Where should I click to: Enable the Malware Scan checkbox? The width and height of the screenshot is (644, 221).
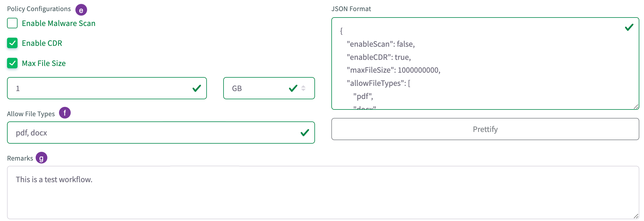pyautogui.click(x=12, y=23)
